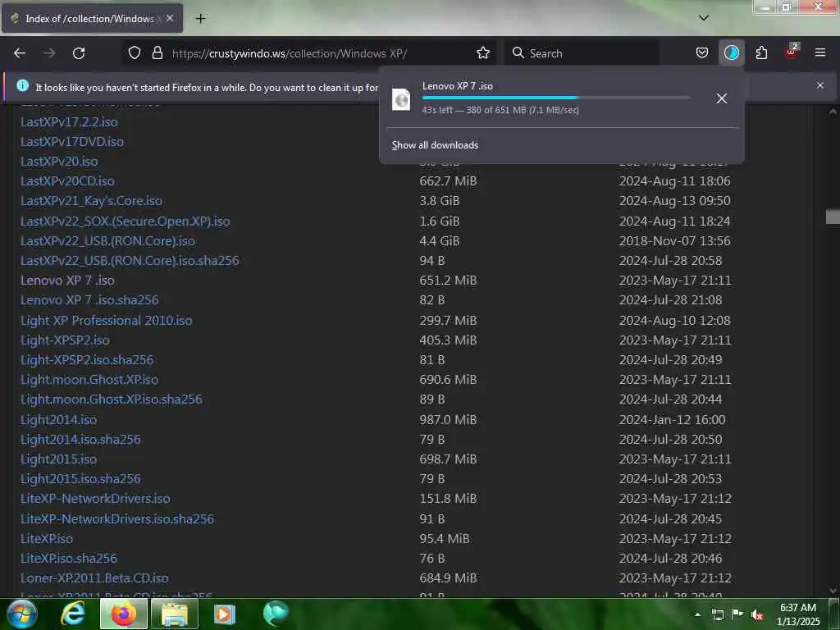This screenshot has height=630, width=840.
Task: Open the uBlock extension icon with badge
Action: point(792,52)
